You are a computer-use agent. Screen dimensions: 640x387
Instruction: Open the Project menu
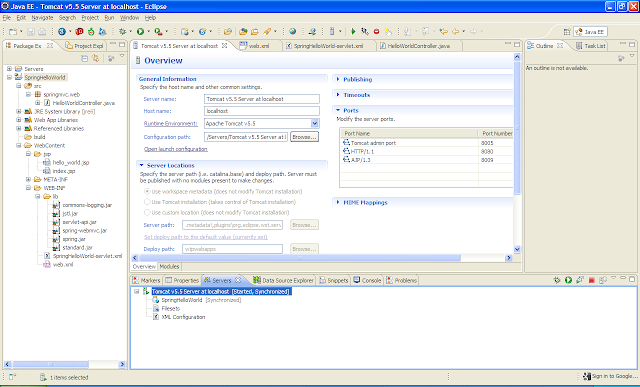click(x=90, y=18)
